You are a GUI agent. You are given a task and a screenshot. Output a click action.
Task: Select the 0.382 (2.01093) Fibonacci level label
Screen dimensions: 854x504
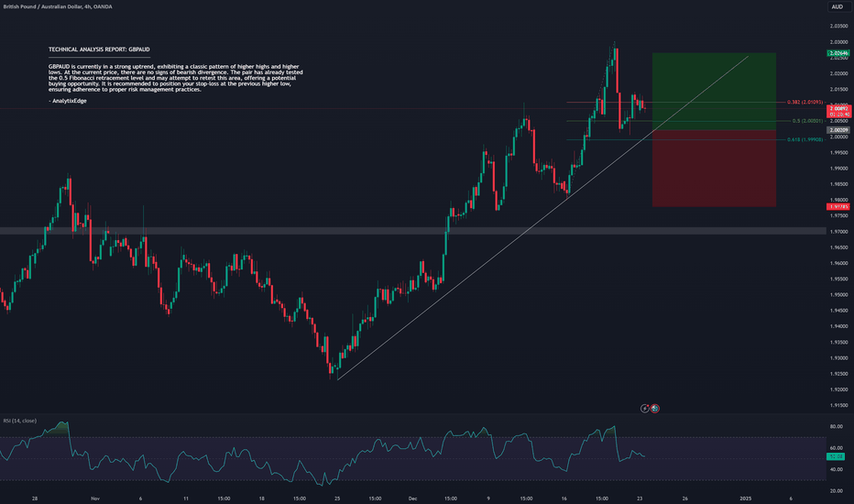[x=805, y=102]
